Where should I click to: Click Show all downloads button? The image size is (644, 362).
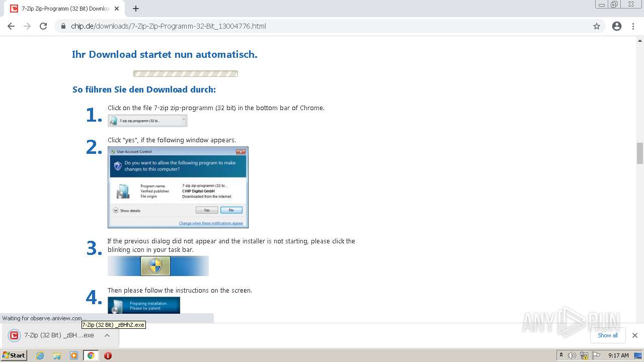pos(607,335)
